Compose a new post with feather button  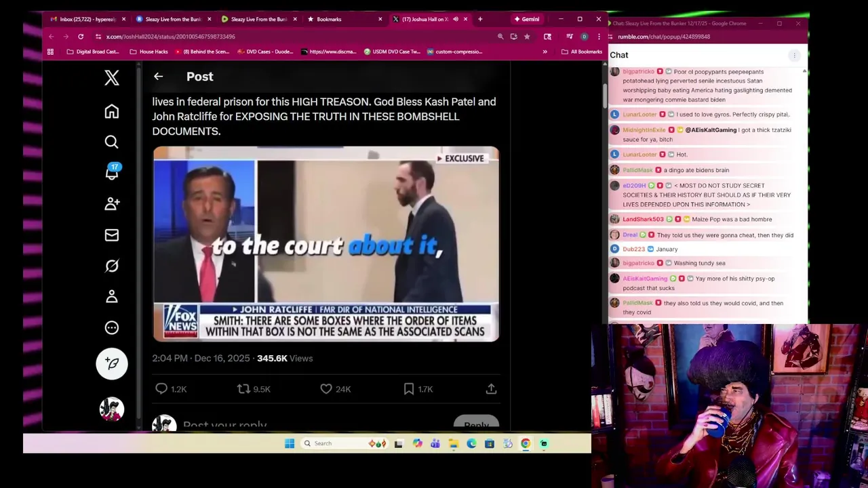coord(112,364)
